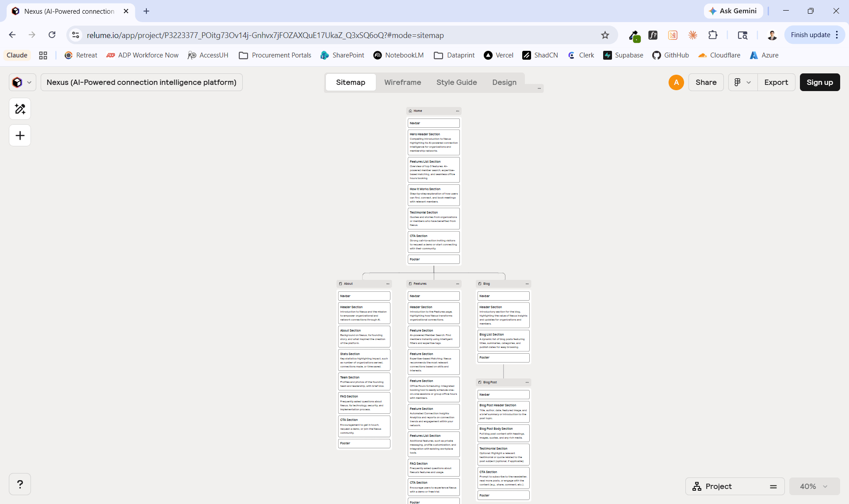This screenshot has width=849, height=504.
Task: Switch to the Sitemap tab
Action: click(351, 82)
